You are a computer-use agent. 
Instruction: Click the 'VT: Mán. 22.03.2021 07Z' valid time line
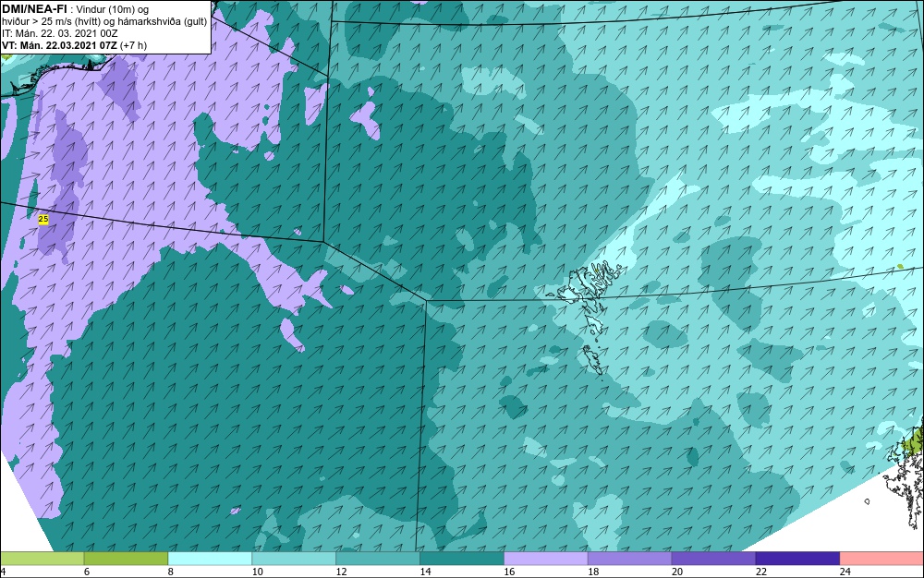[74, 45]
